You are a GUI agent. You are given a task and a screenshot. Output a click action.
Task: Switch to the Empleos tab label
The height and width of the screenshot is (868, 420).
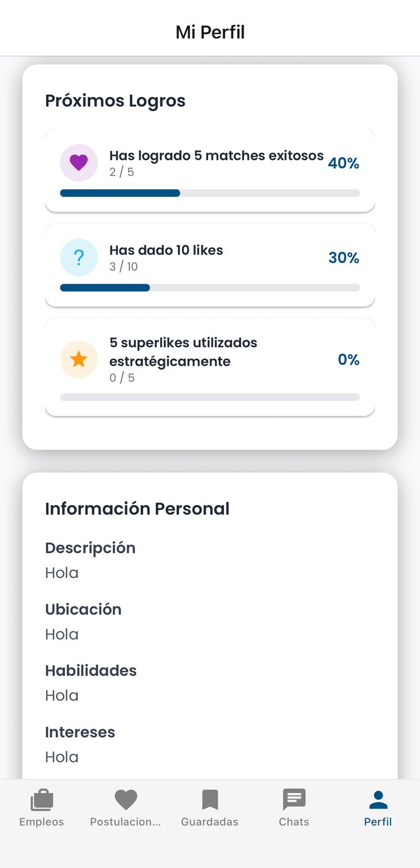tap(42, 822)
